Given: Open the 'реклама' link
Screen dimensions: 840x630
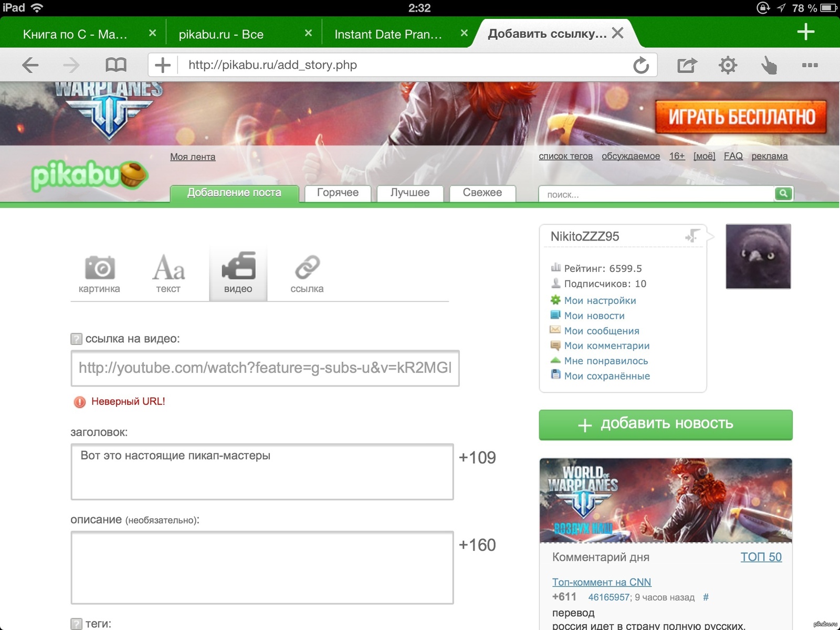Looking at the screenshot, I should tap(769, 156).
